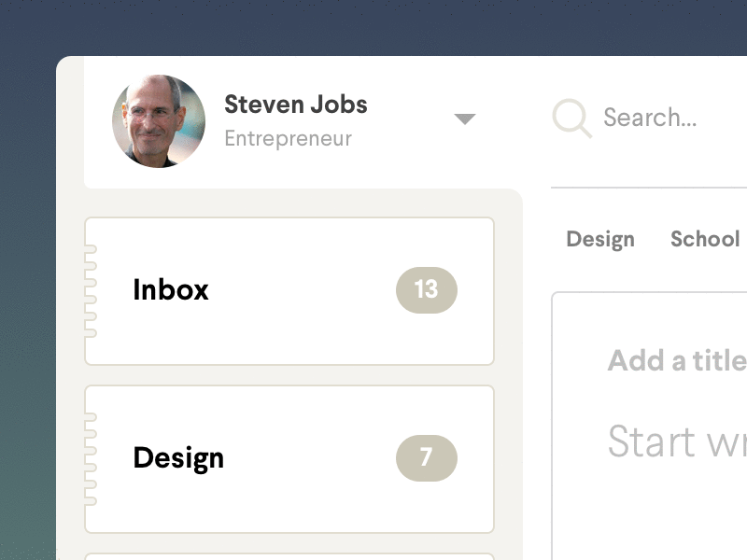The image size is (747, 560).
Task: Click the "Add a title" field
Action: tap(676, 360)
